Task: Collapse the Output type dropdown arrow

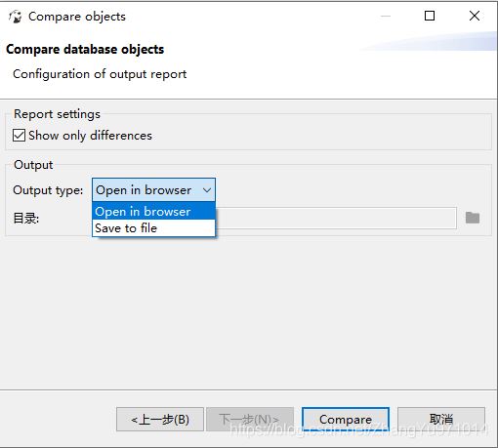Action: [x=207, y=190]
